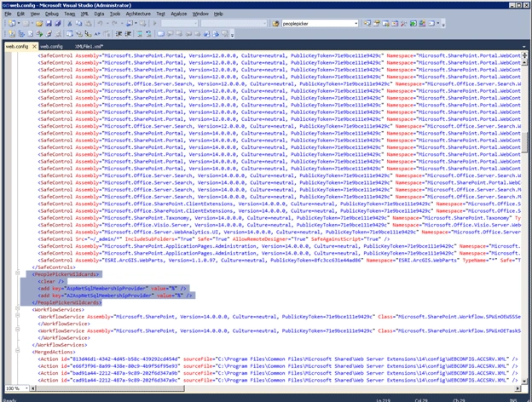Viewport: 532px width, 402px height.
Task: Click the vertical scrollbar thumb
Action: click(x=524, y=142)
